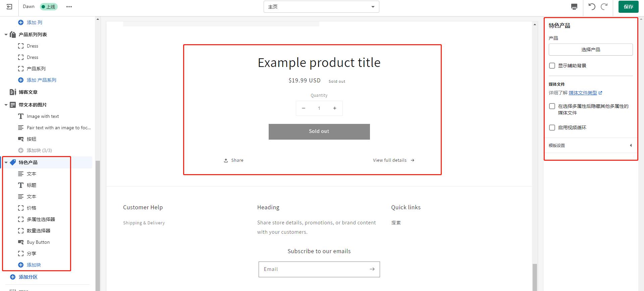This screenshot has width=644, height=291.
Task: Click the exit editor icon
Action: 9,7
